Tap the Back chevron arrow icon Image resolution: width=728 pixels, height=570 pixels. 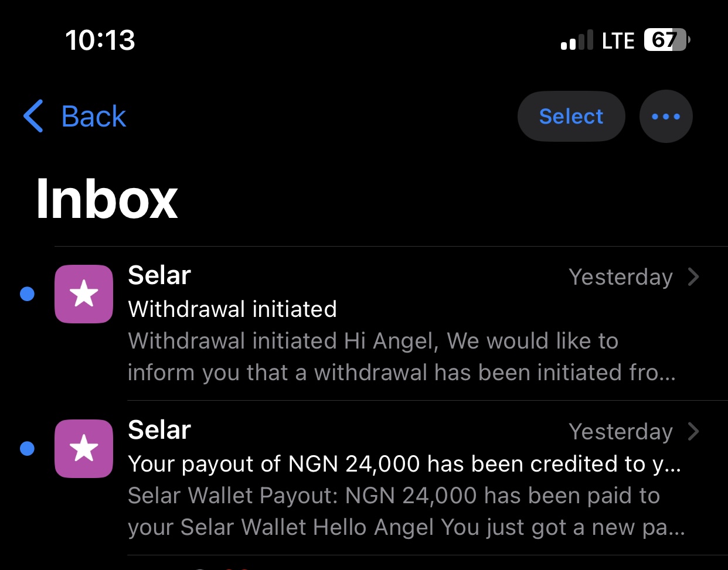coord(33,116)
